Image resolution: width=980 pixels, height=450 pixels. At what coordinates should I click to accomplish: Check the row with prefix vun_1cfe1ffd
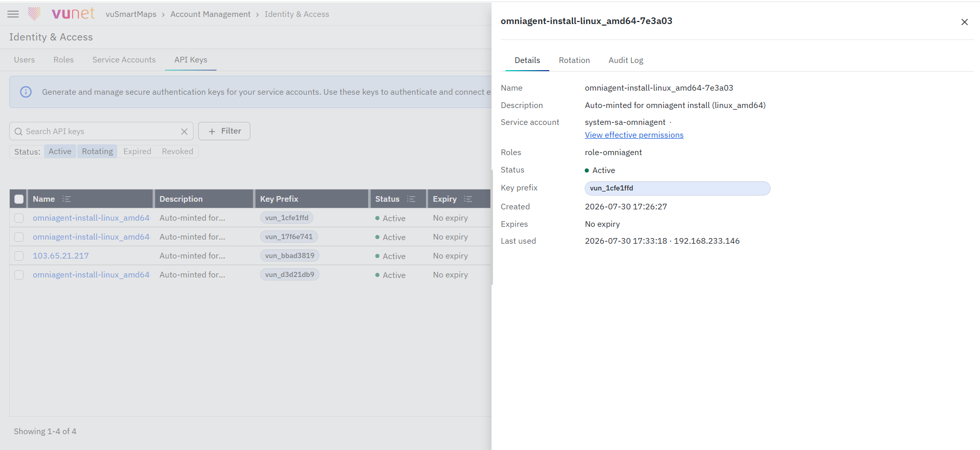(19, 218)
